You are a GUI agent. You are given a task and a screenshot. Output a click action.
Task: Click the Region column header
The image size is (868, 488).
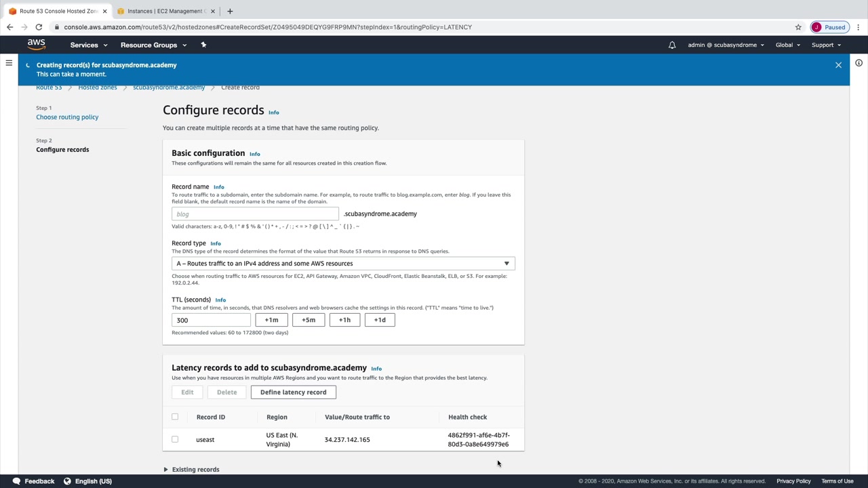(x=277, y=417)
